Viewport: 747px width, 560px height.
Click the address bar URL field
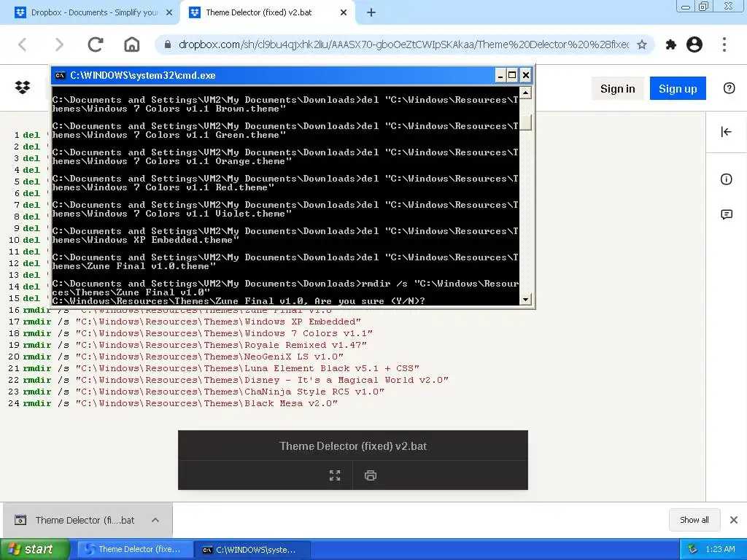pos(403,44)
